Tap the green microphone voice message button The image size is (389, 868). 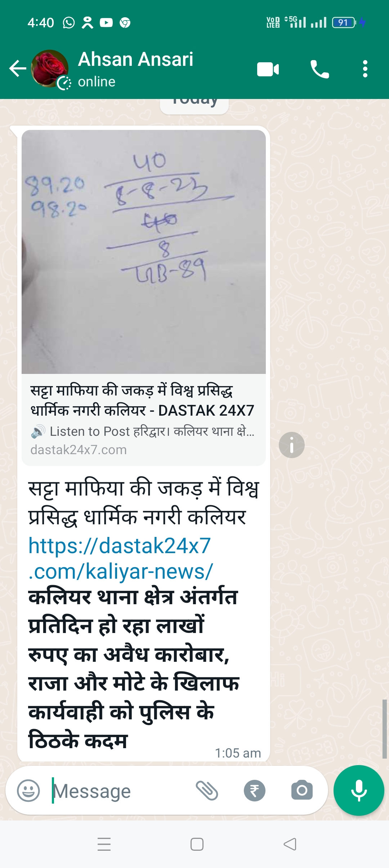click(359, 790)
